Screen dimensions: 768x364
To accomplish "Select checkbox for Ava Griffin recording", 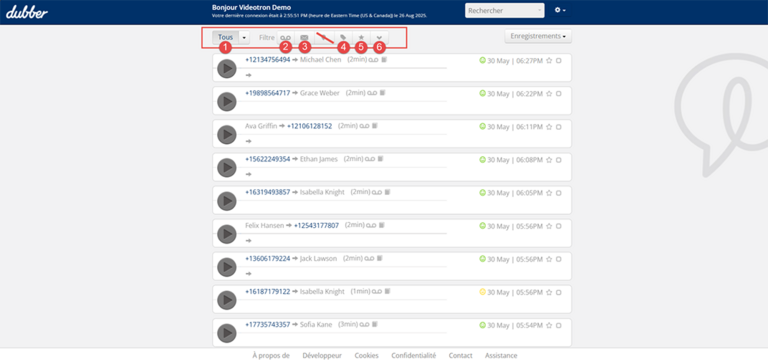I will click(559, 126).
